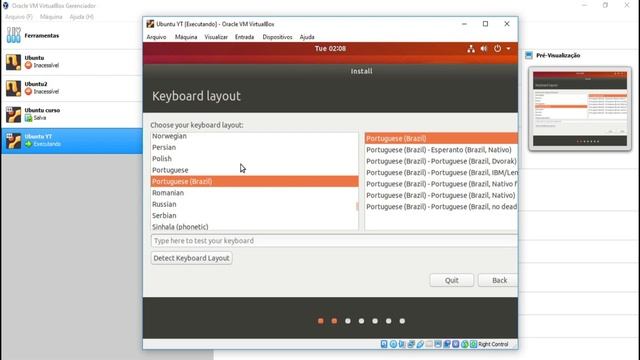
Task: Open the Ajuda menu of the Ubuntu YT window
Action: (x=307, y=37)
